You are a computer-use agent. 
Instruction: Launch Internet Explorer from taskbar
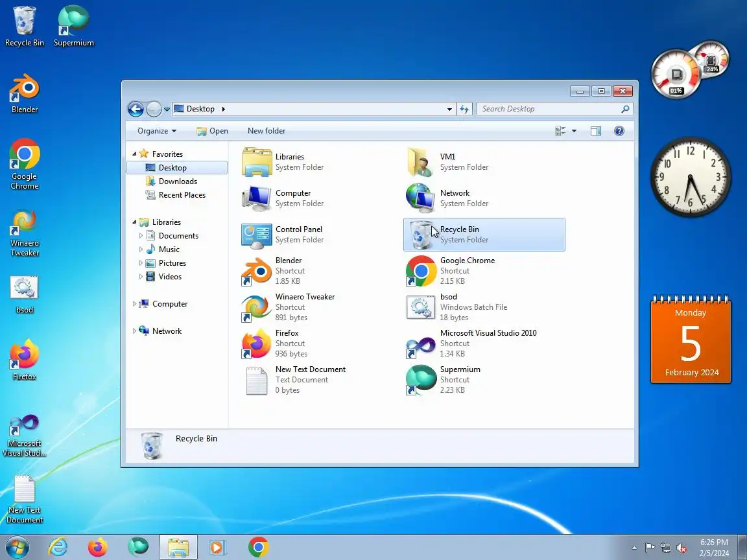tap(58, 548)
